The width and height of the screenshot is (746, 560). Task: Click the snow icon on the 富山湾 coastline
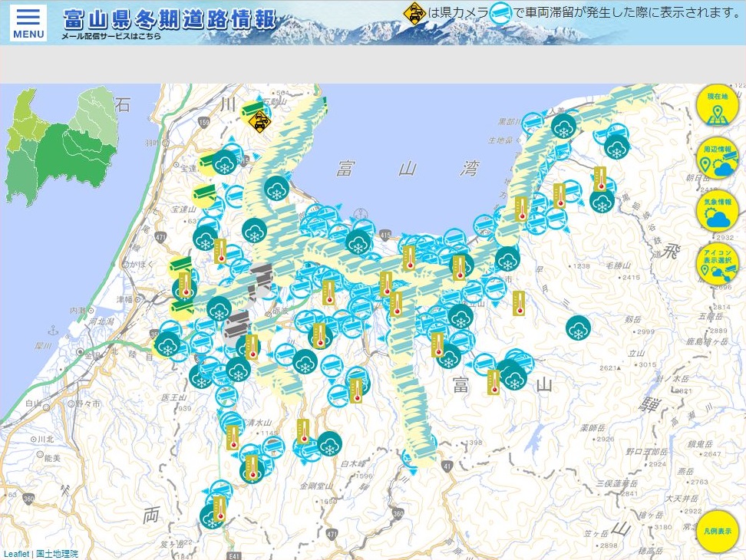pos(277,187)
